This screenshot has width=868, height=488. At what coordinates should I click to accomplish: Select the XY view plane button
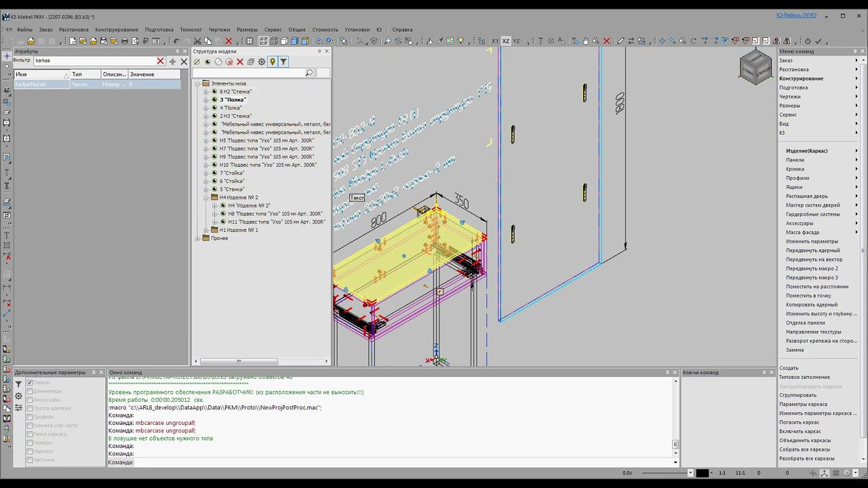tap(495, 41)
